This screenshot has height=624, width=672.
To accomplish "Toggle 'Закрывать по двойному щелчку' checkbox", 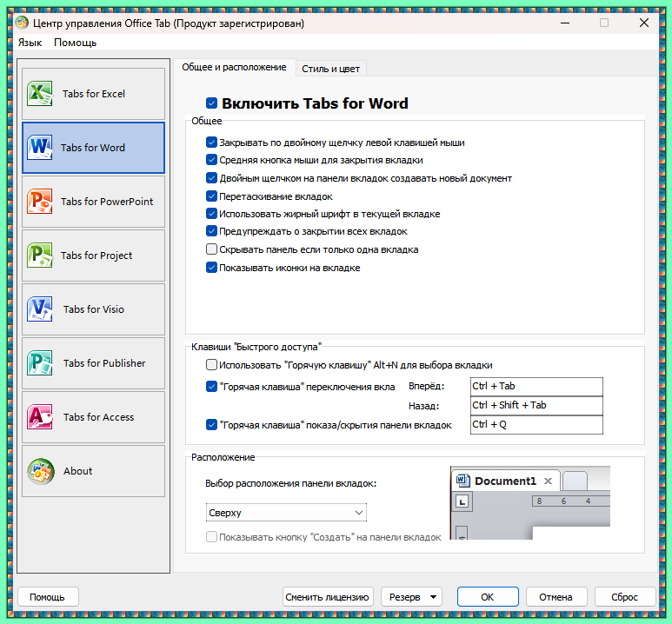I will 211,143.
